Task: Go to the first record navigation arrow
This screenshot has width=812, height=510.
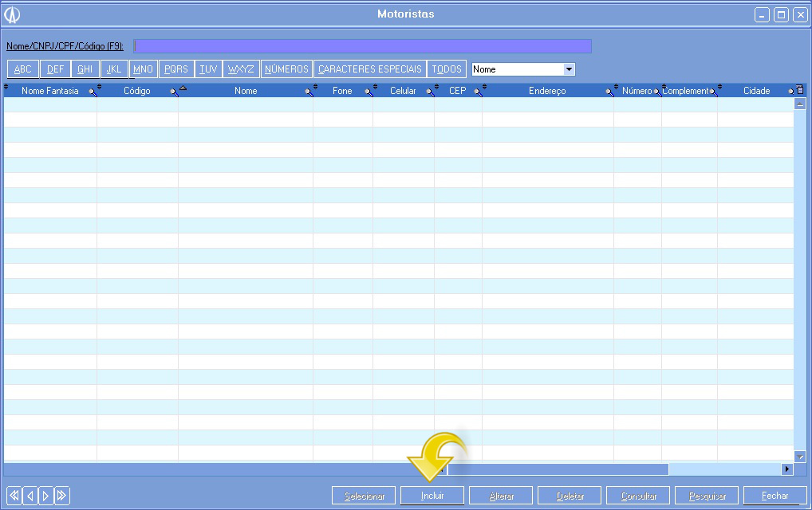Action: click(x=14, y=496)
